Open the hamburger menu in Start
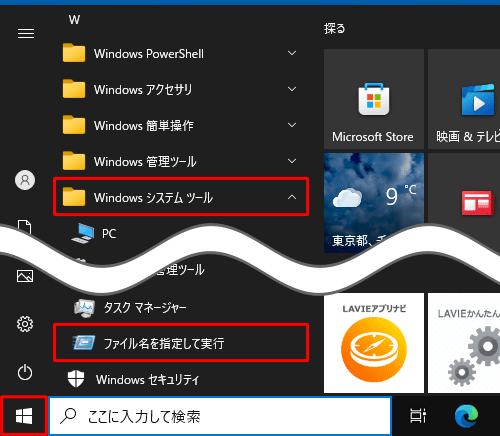The width and height of the screenshot is (500, 436). (26, 34)
